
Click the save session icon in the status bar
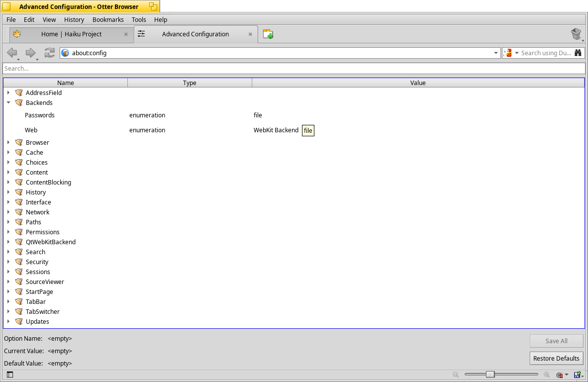(577, 375)
